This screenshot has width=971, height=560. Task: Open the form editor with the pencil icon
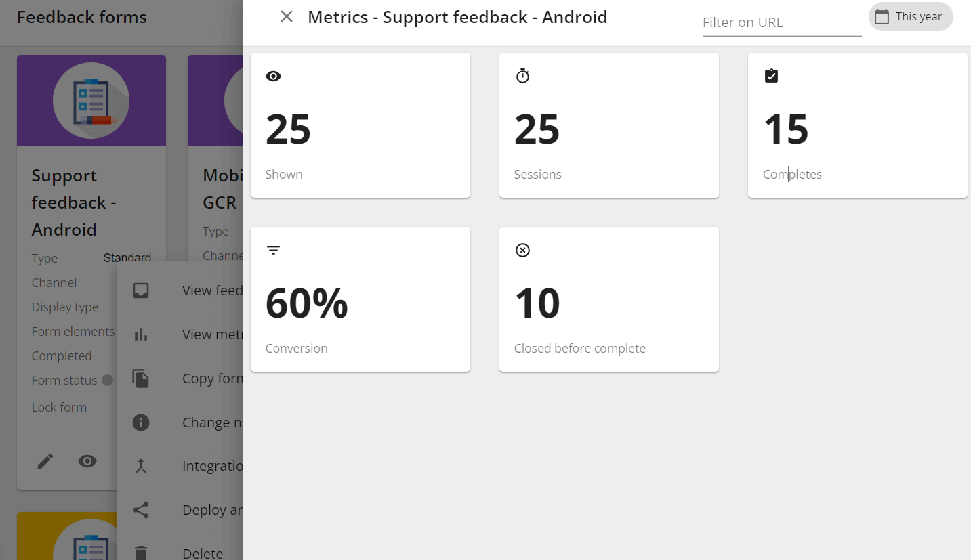[x=45, y=461]
